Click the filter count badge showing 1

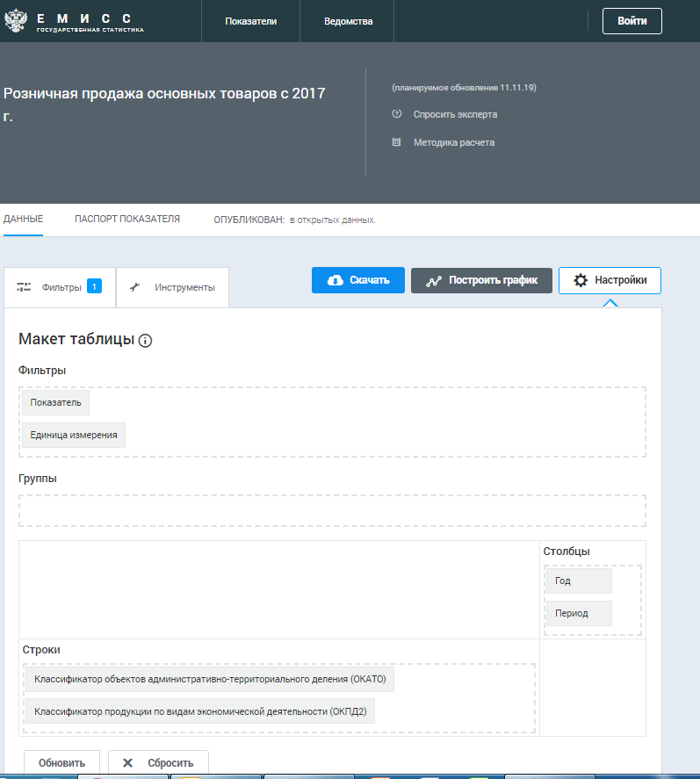[94, 286]
